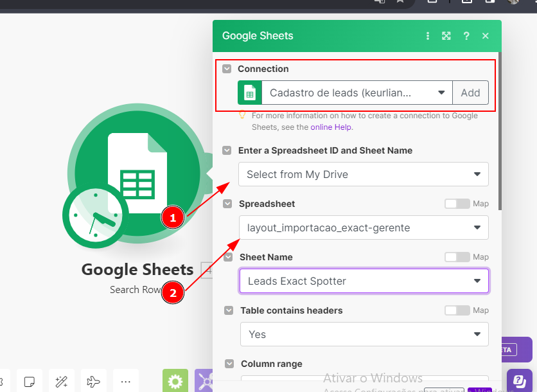Click the green gear tools button
The image size is (537, 392).
click(x=175, y=380)
